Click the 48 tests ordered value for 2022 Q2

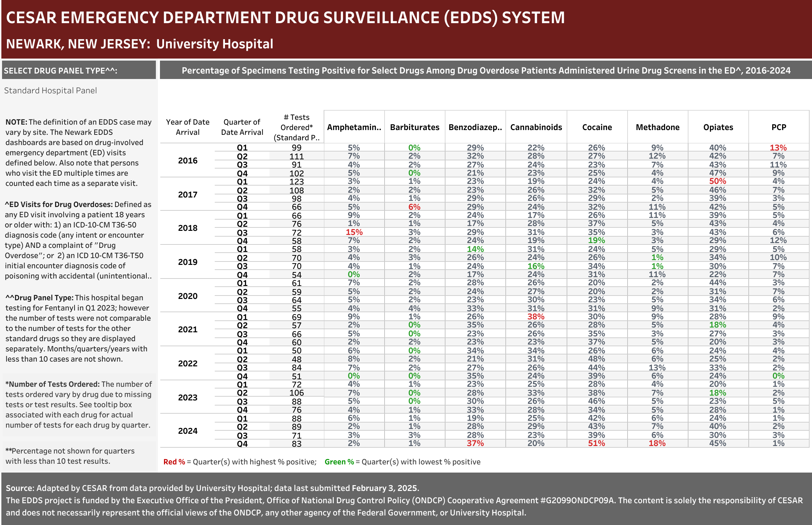click(296, 359)
